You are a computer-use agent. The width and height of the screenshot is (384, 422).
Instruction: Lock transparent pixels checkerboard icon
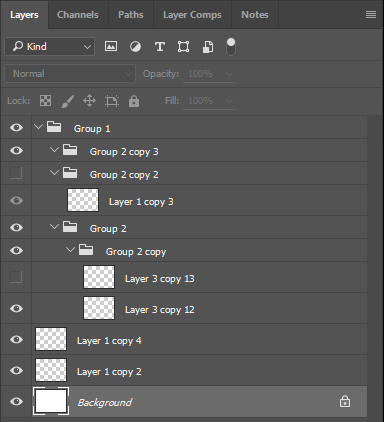(x=45, y=101)
